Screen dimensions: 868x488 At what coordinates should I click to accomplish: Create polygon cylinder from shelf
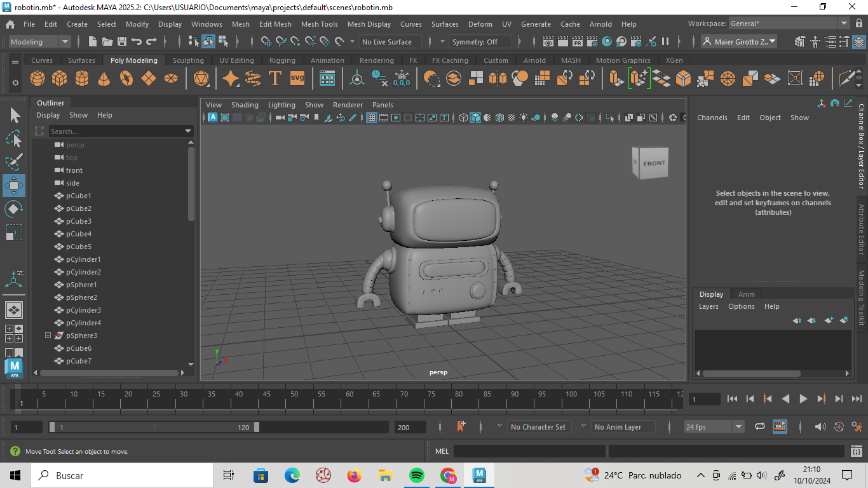[82, 79]
